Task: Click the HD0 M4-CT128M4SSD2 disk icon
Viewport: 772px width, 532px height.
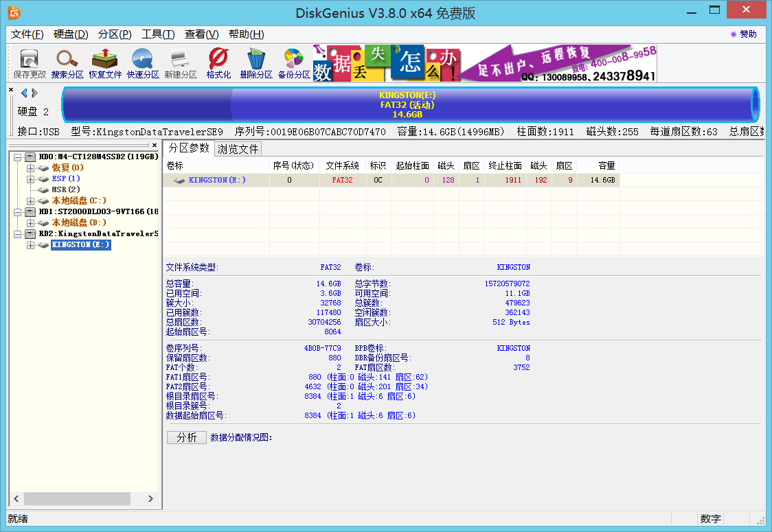Action: (x=30, y=157)
